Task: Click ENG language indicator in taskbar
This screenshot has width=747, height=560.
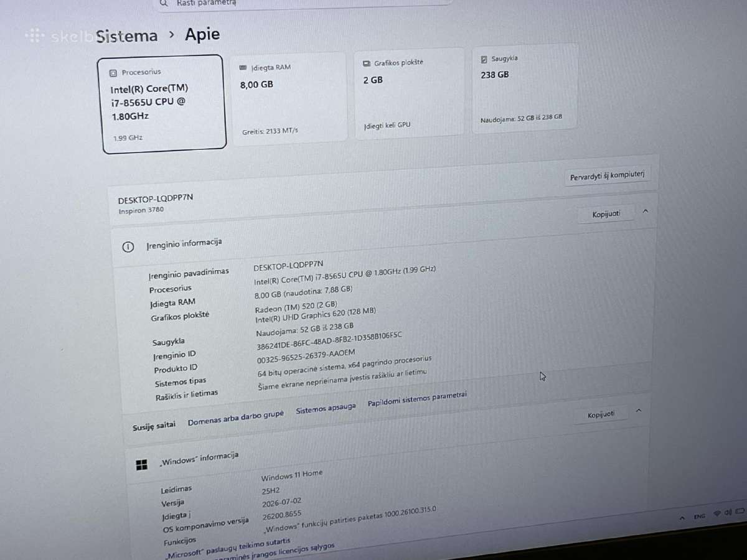Action: click(x=700, y=516)
